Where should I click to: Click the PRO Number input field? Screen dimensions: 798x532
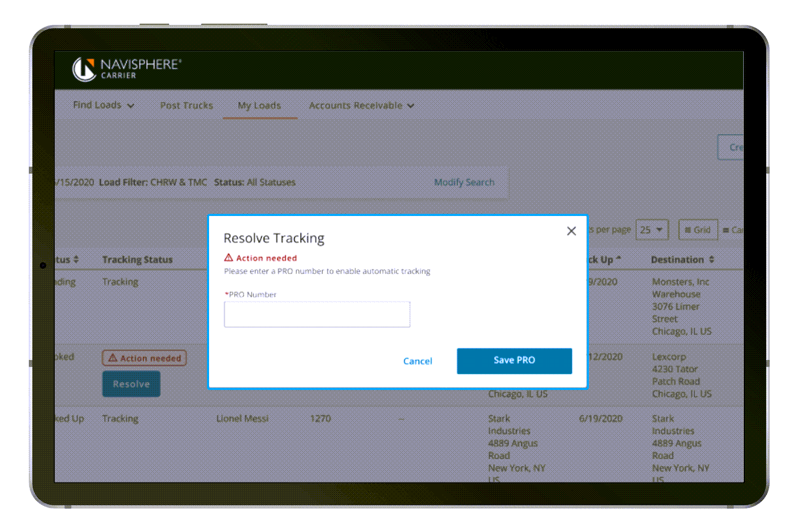pyautogui.click(x=317, y=314)
